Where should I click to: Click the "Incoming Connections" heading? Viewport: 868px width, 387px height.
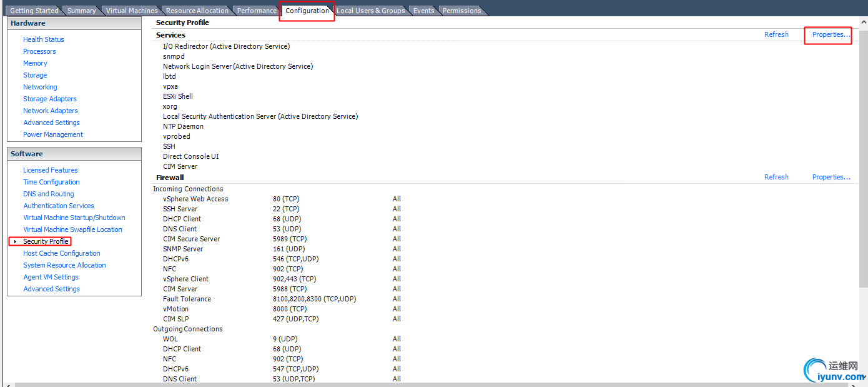(x=188, y=189)
